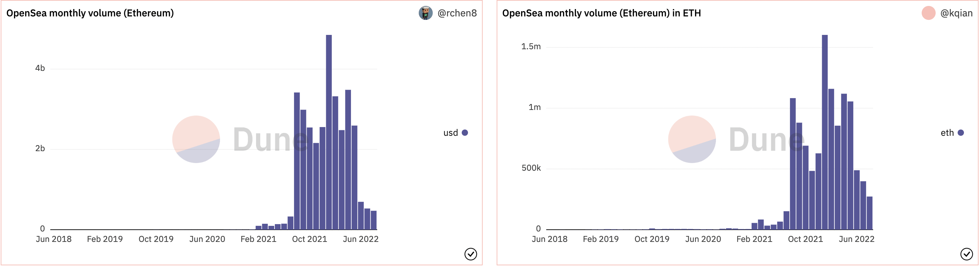Screen dimensions: 980x266
Task: Click "Feb 2019" on the USD chart axis
Action: (x=105, y=239)
